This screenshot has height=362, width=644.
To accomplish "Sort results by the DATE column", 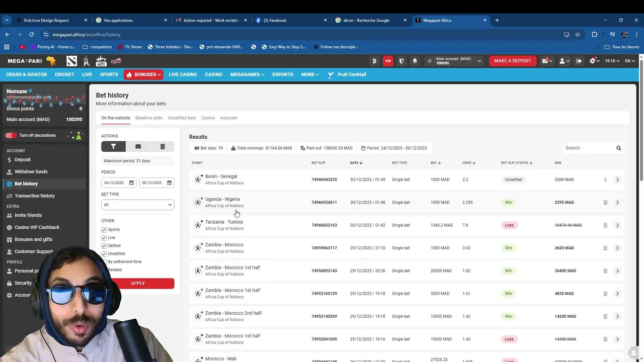I will 356,163.
